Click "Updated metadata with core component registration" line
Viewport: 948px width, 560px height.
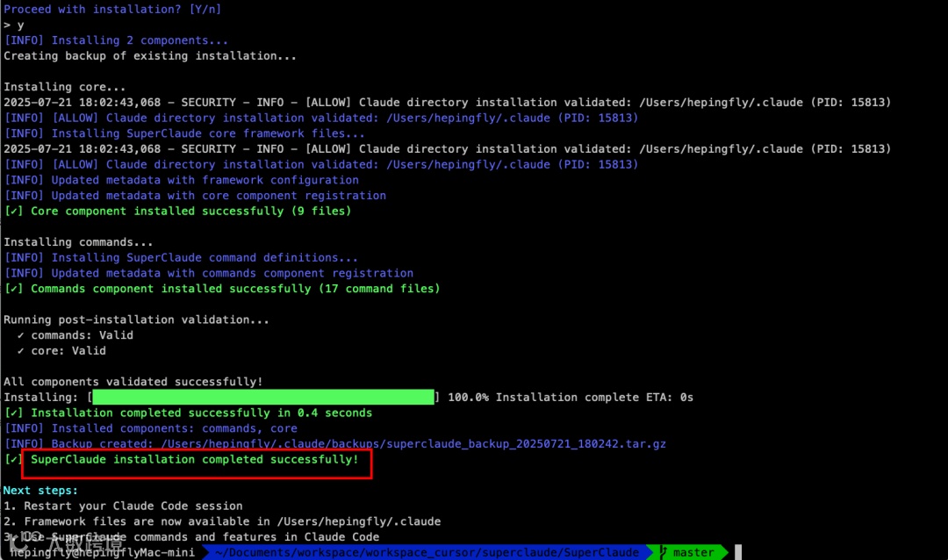195,196
